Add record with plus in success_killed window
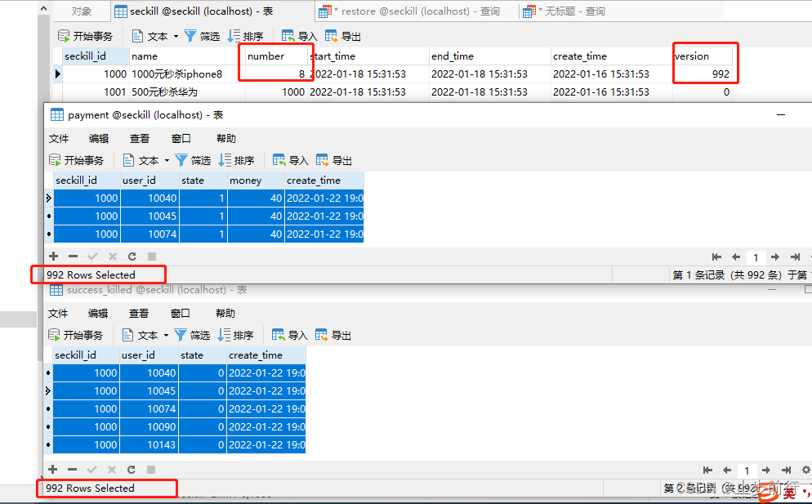The height and width of the screenshot is (504, 812). 52,470
